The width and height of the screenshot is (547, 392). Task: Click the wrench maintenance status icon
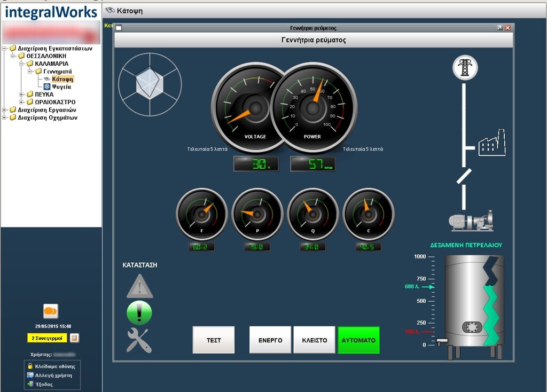[x=139, y=340]
